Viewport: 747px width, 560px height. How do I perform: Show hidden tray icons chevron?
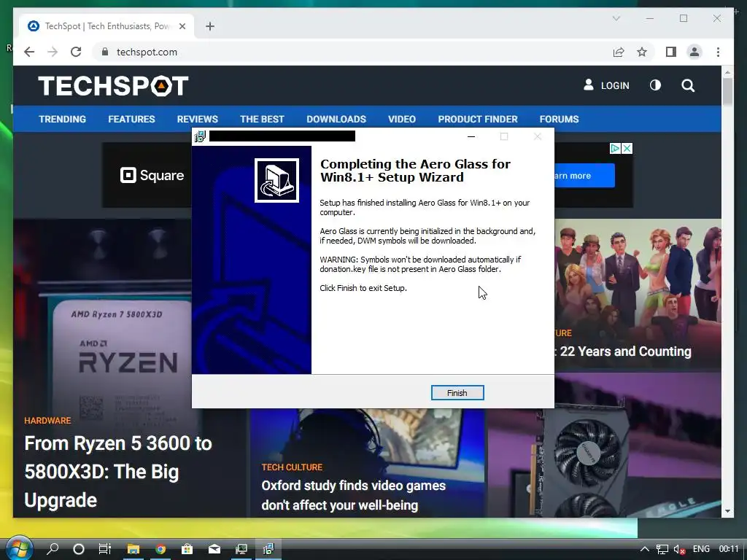coord(644,549)
